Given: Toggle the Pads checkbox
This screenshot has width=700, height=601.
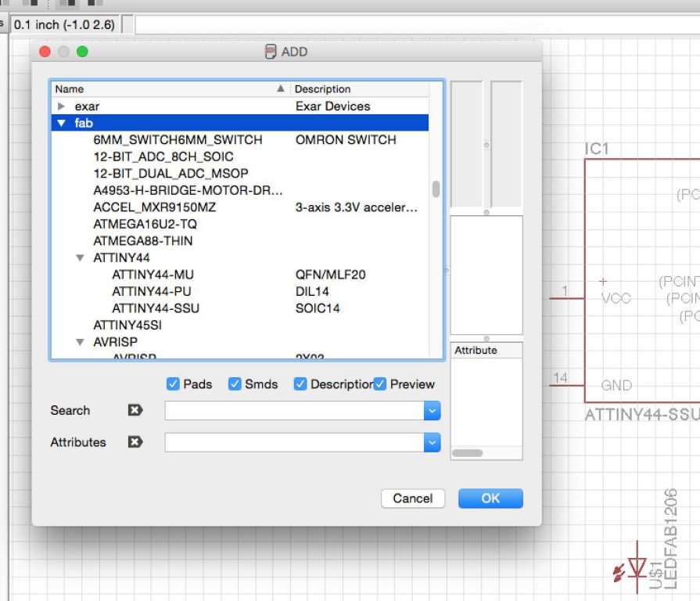Looking at the screenshot, I should 173,384.
